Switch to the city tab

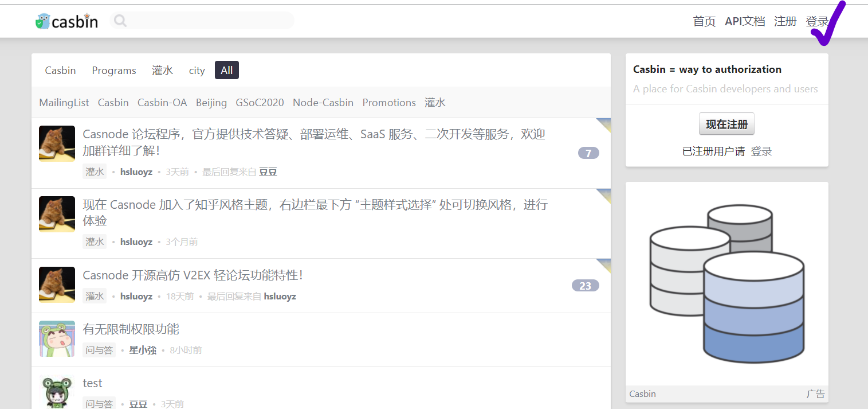point(197,70)
